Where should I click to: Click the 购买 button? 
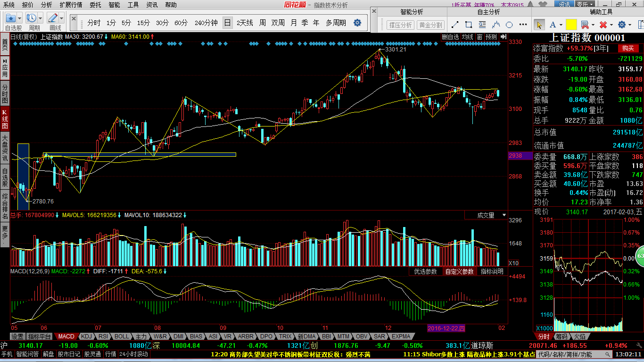[627, 48]
